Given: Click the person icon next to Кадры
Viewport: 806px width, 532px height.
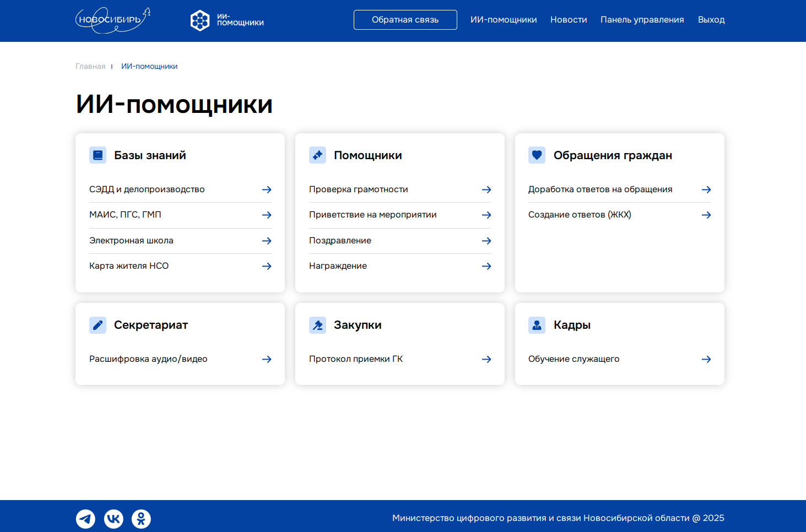Looking at the screenshot, I should (x=537, y=325).
